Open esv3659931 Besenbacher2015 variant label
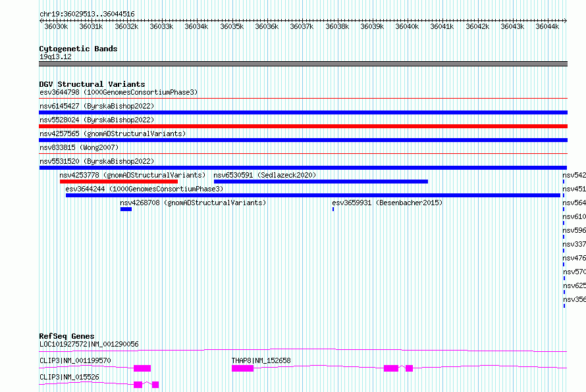This screenshot has width=586, height=392. pyautogui.click(x=387, y=203)
